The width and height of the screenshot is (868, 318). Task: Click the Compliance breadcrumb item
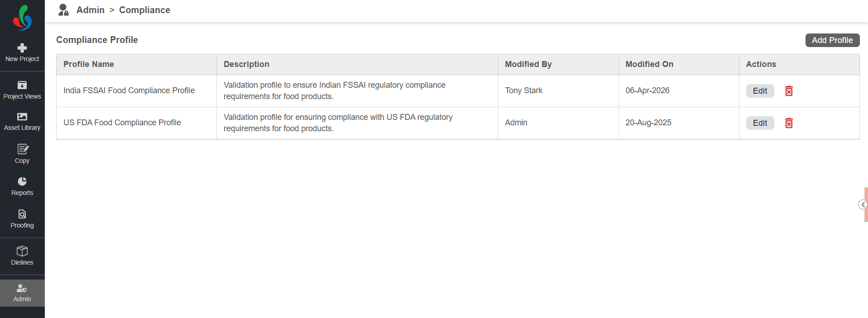[144, 10]
